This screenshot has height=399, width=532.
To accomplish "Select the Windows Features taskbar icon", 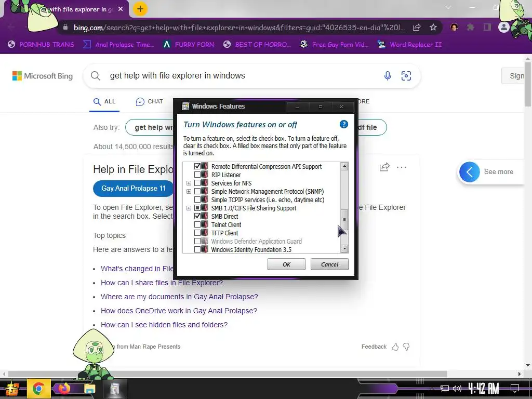I will tap(115, 389).
